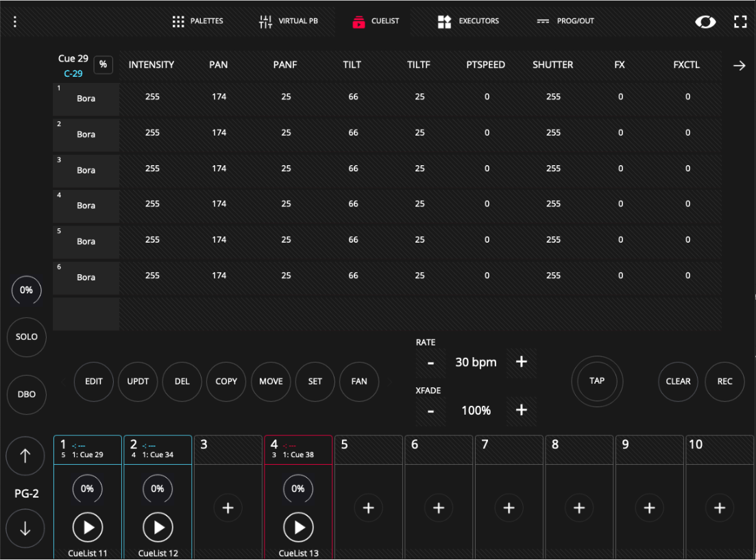Open the three-dot options menu
The image size is (756, 560).
[x=15, y=22]
